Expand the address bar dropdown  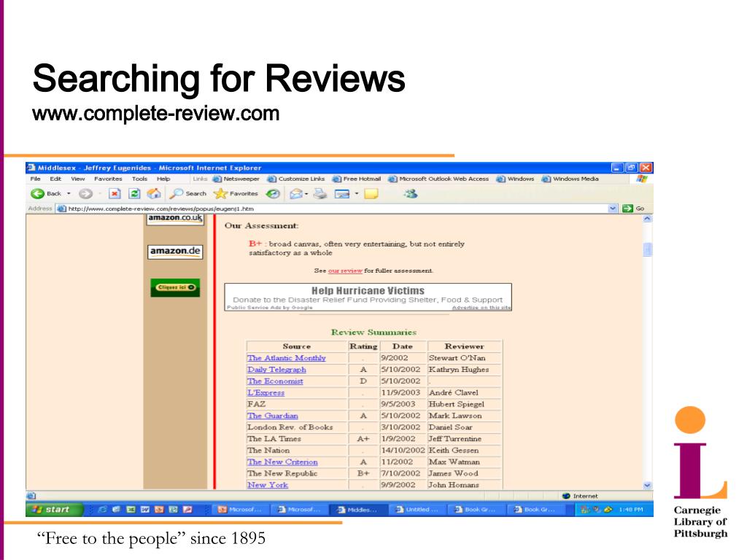pyautogui.click(x=613, y=209)
